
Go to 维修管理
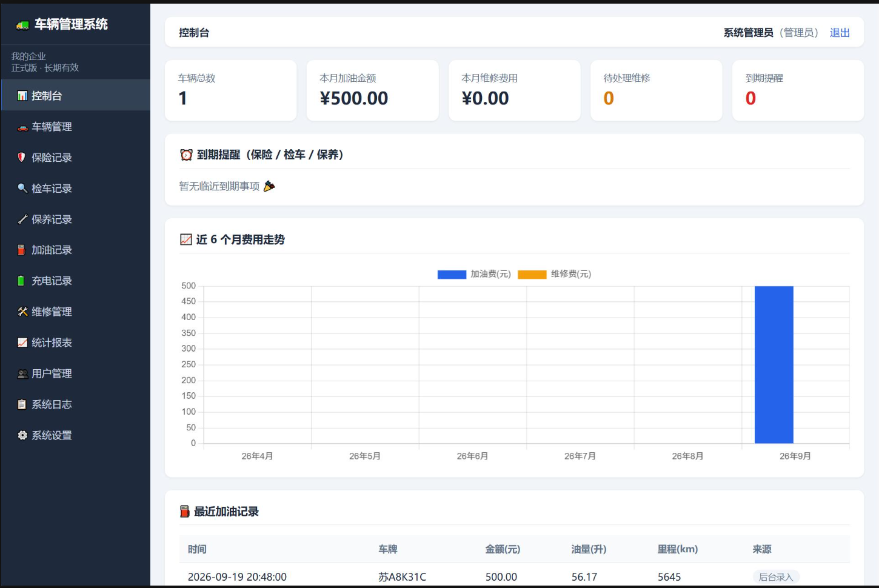point(76,312)
